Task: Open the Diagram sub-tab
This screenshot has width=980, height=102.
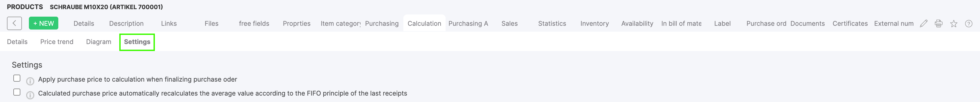Action: tap(98, 42)
